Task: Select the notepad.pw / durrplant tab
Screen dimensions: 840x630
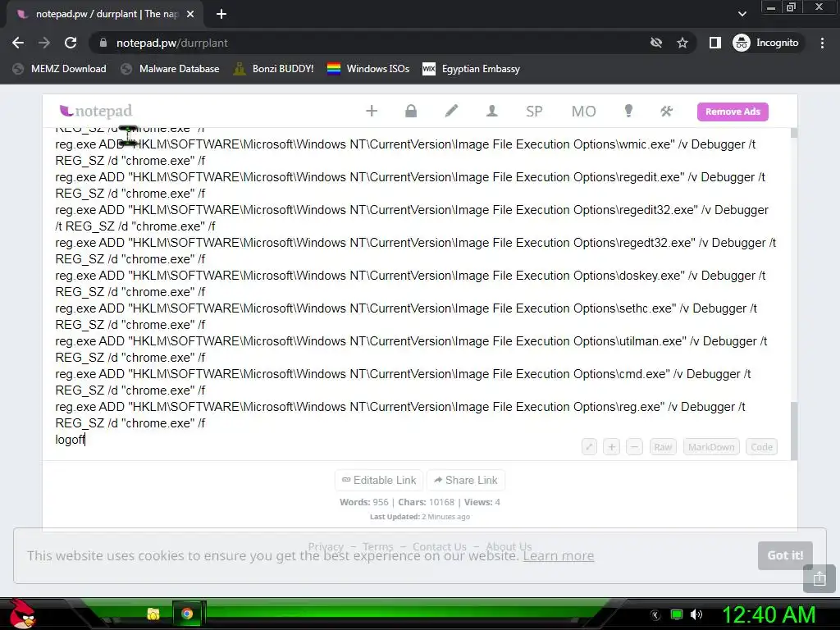Action: (104, 14)
